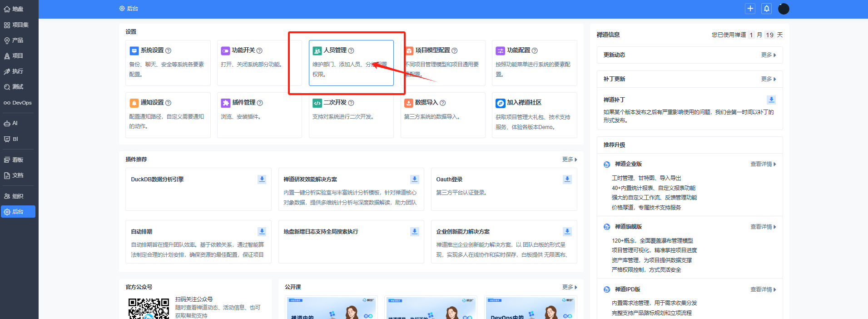This screenshot has width=868, height=319.
Task: Expand 更多 next to 更新动态
Action: coord(769,55)
